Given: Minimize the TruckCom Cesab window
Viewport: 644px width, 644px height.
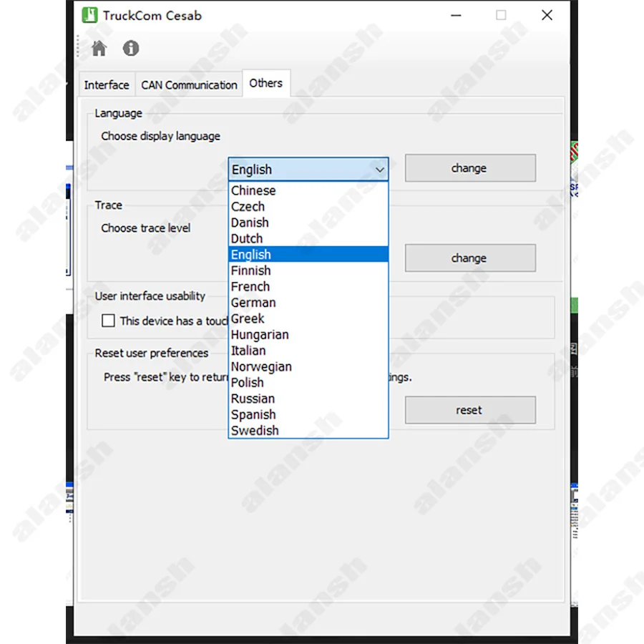Looking at the screenshot, I should click(x=456, y=16).
